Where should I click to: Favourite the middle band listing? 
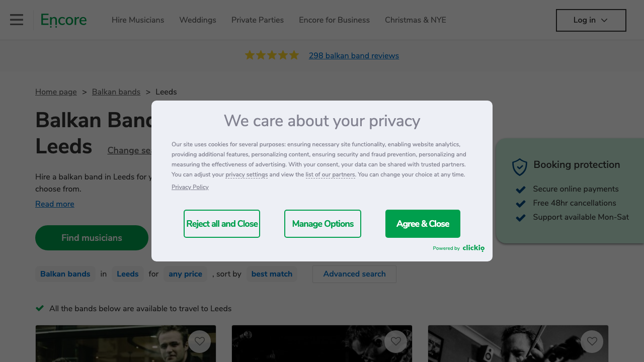396,341
